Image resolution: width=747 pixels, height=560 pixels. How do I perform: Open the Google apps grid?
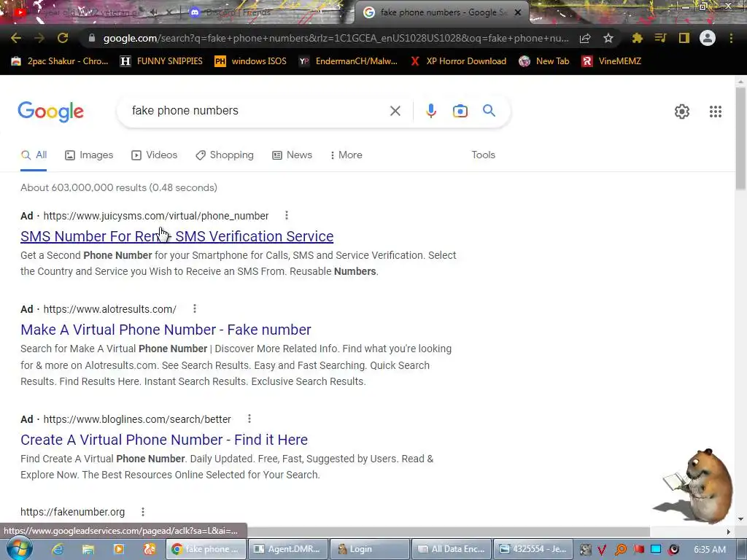pyautogui.click(x=716, y=112)
